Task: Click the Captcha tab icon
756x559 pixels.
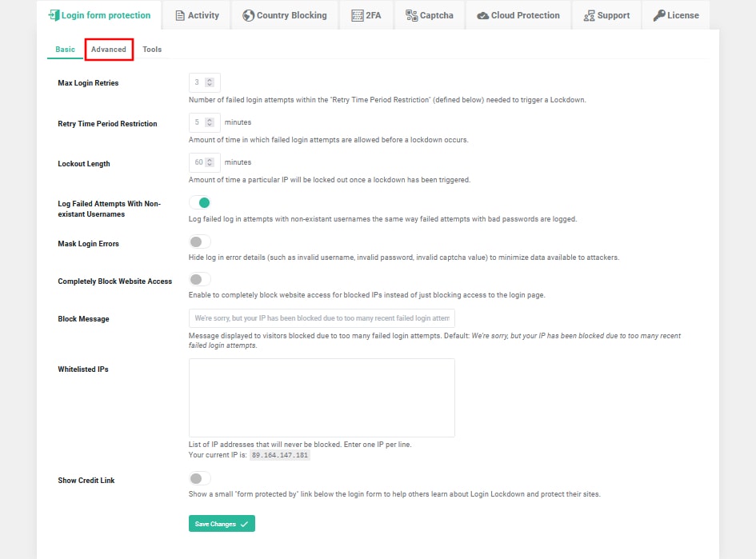Action: pyautogui.click(x=411, y=16)
